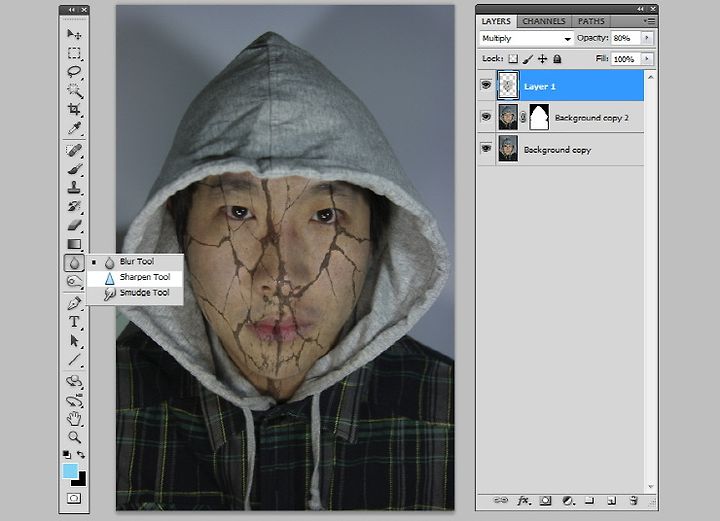Viewport: 720px width, 521px height.
Task: Select Background copy 2 layer mask thumbnail
Action: [x=539, y=117]
